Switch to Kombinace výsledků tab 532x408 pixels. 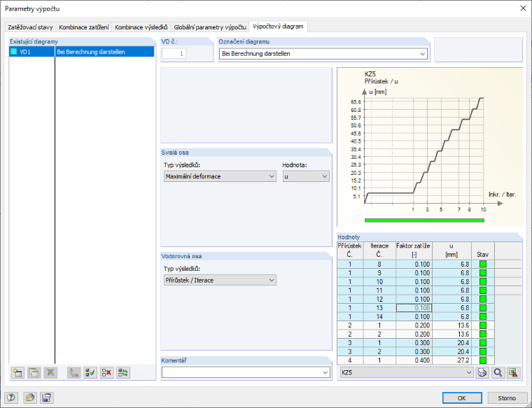pos(141,27)
